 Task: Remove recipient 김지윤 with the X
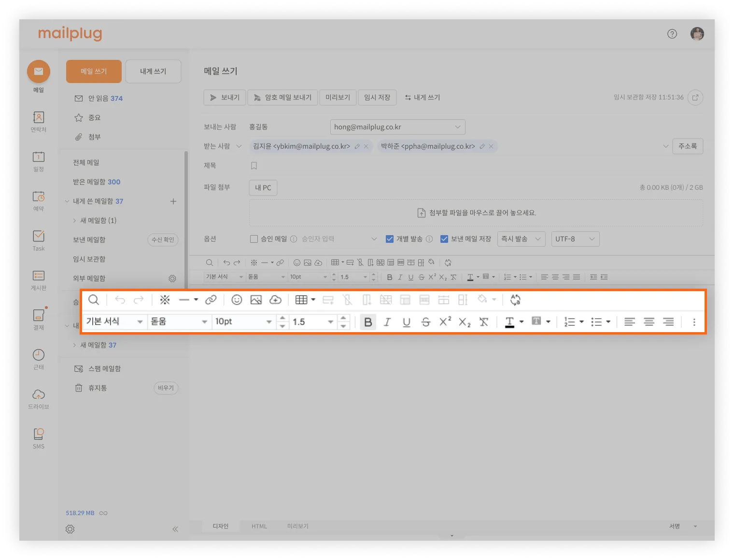(366, 146)
